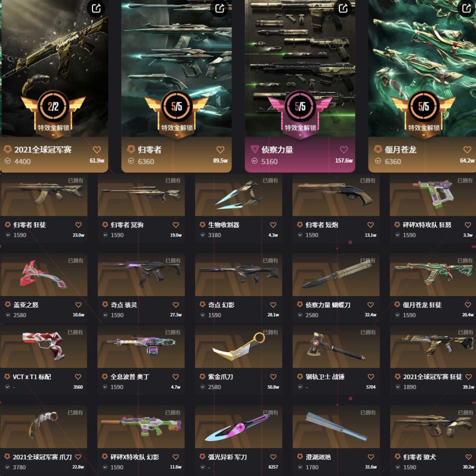Open the 全息波普 奥丁 weapon image
Image resolution: width=476 pixels, height=476 pixels.
tap(141, 347)
